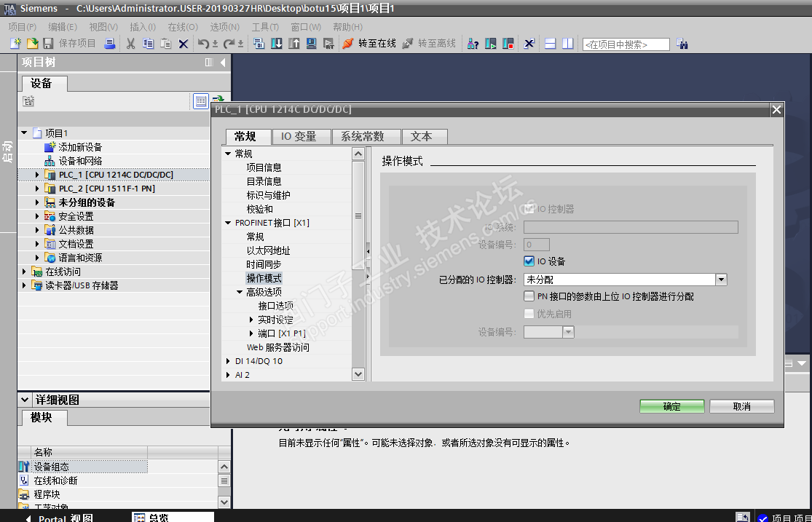Select 以太网地址 in the properties tree

[x=268, y=250]
